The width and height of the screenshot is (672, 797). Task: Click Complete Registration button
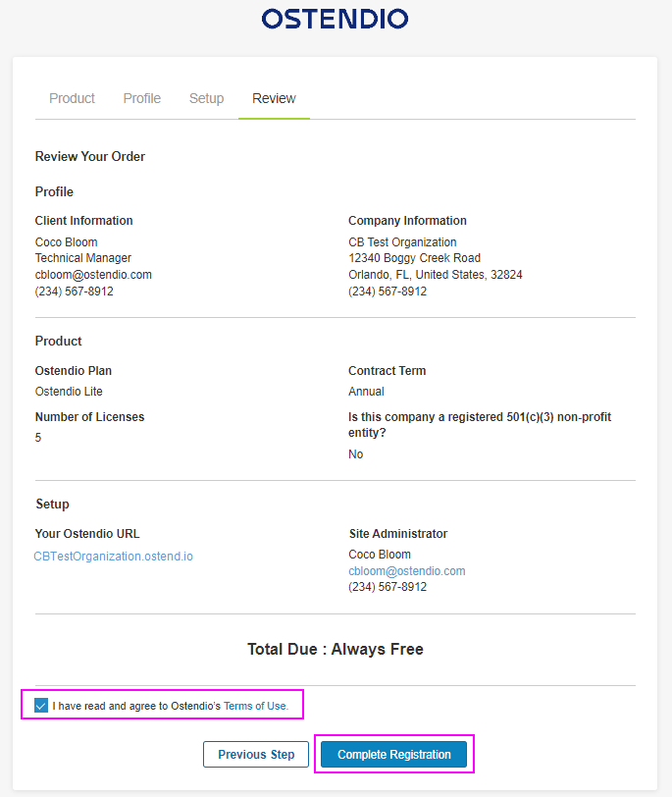[x=394, y=754]
